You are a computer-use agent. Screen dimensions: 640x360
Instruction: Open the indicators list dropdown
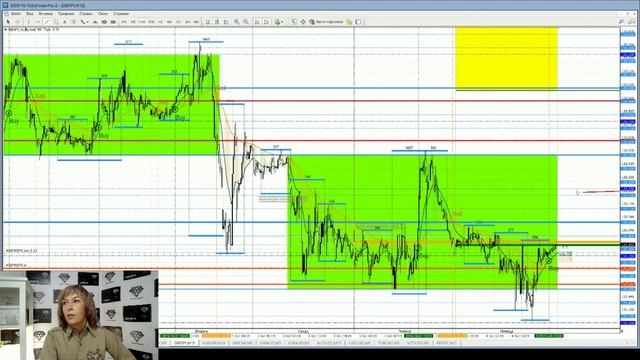click(279, 22)
